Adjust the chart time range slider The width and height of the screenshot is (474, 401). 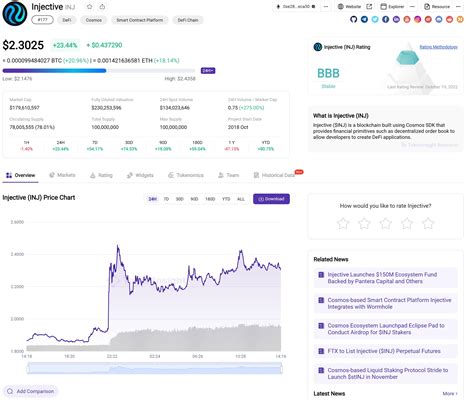[x=154, y=369]
